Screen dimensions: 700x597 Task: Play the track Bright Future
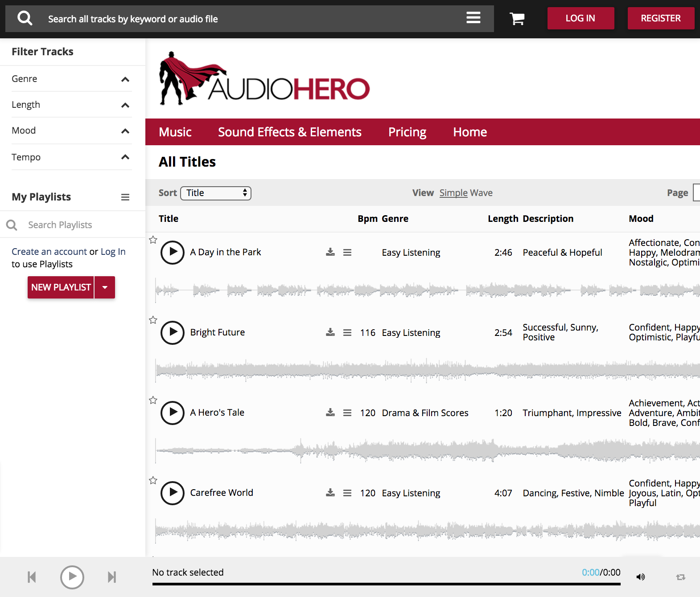[173, 333]
